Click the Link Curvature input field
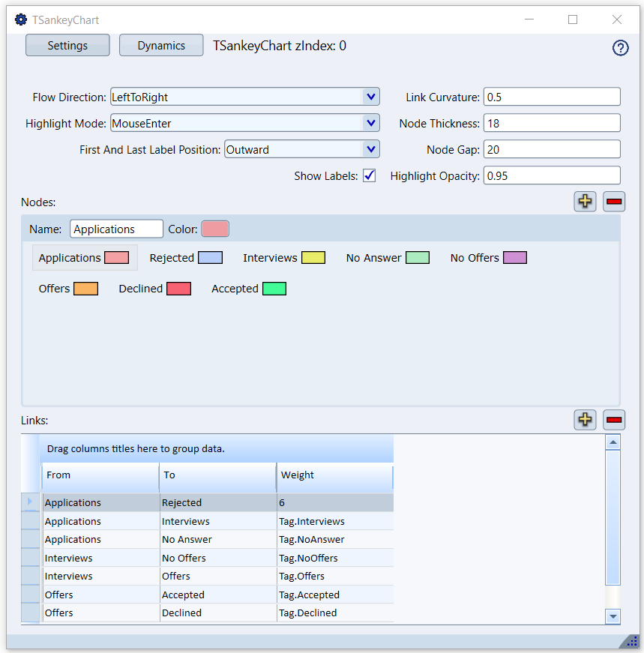This screenshot has height=653, width=644. pyautogui.click(x=551, y=97)
